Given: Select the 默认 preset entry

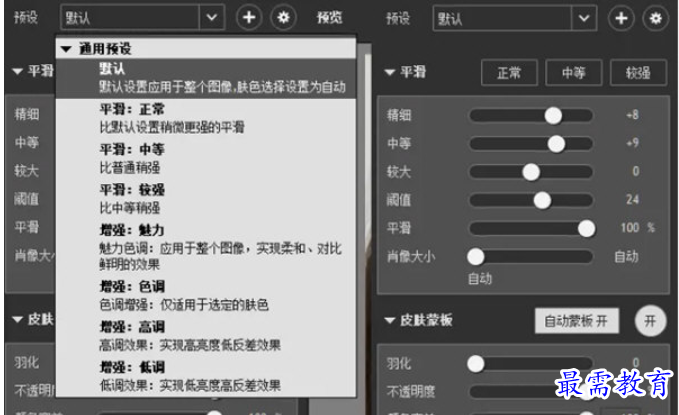Looking at the screenshot, I should point(206,78).
